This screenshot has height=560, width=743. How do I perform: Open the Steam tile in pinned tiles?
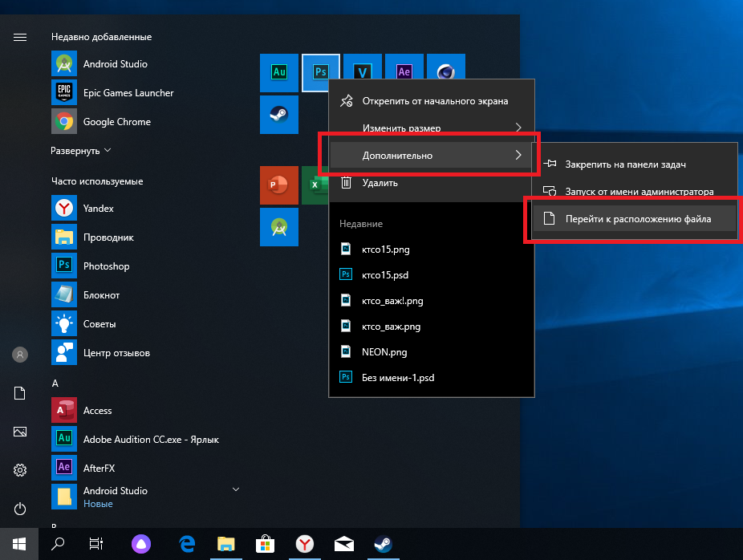[x=279, y=115]
